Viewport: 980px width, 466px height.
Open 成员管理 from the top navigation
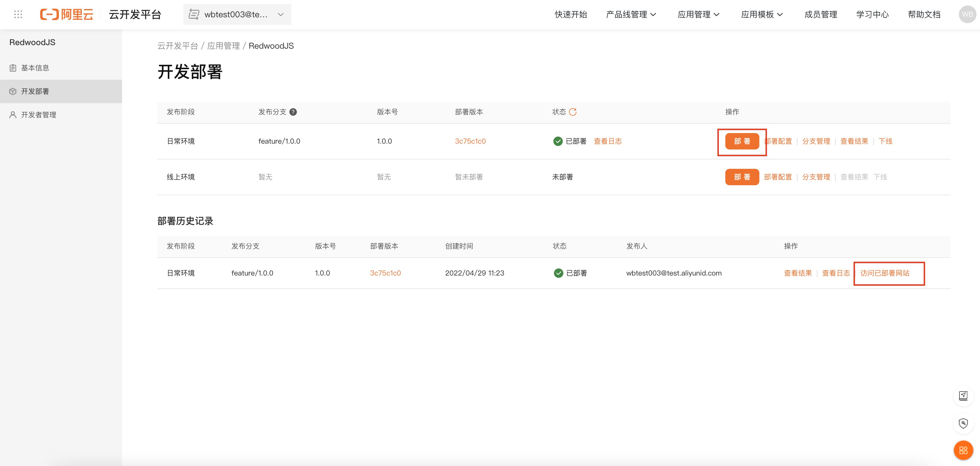821,14
